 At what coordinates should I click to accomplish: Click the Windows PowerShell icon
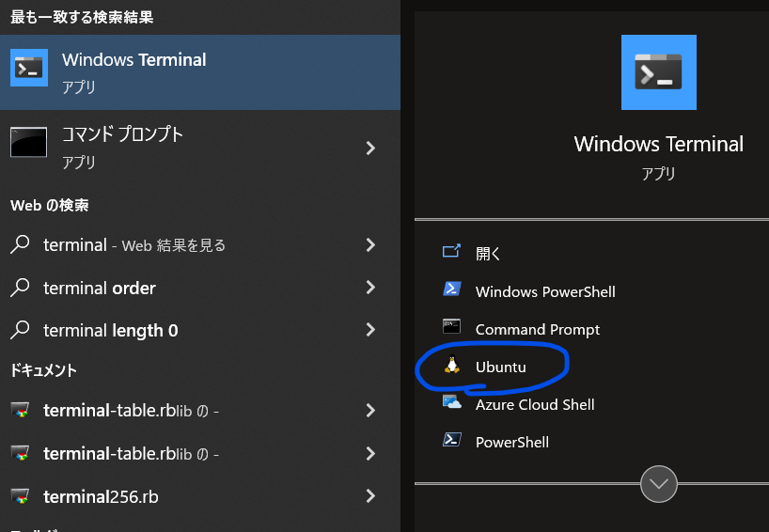click(452, 290)
